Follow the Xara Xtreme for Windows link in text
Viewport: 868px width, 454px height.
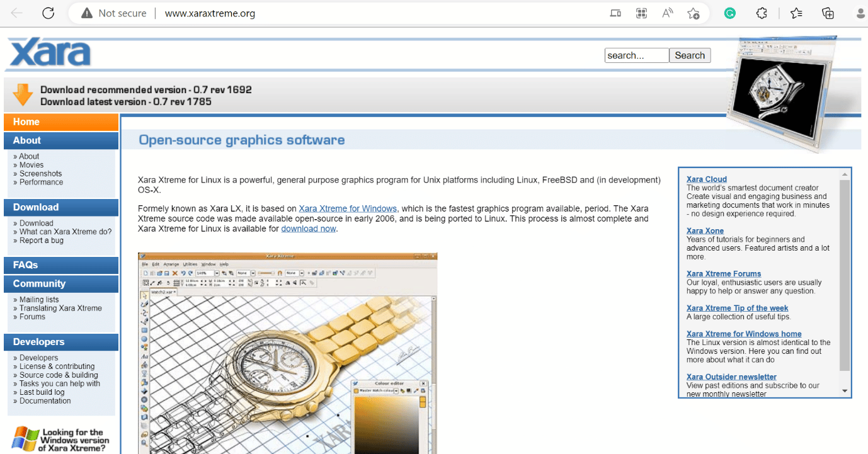coord(348,208)
